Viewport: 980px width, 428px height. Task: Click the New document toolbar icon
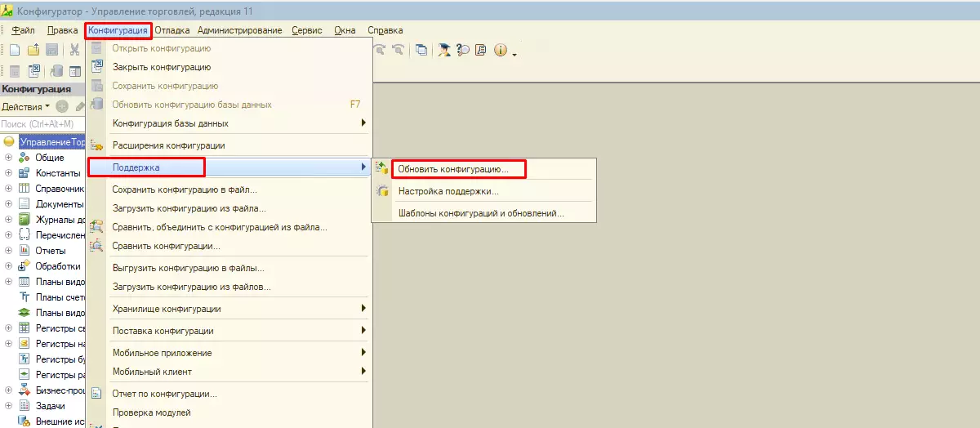(x=14, y=51)
